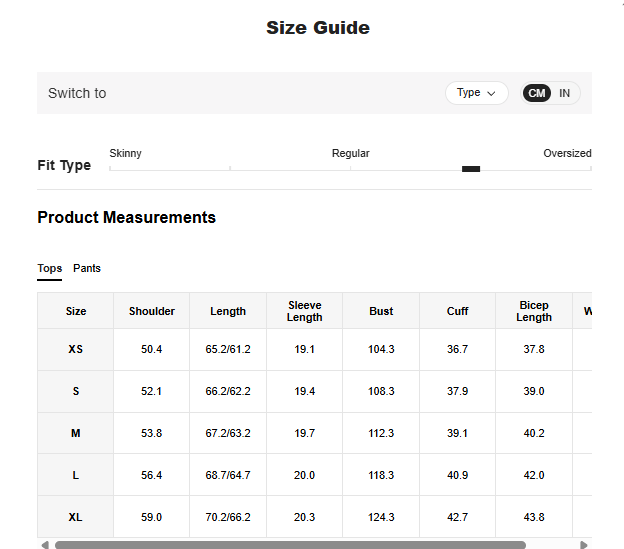Switch units to CM
The height and width of the screenshot is (549, 624).
[537, 93]
